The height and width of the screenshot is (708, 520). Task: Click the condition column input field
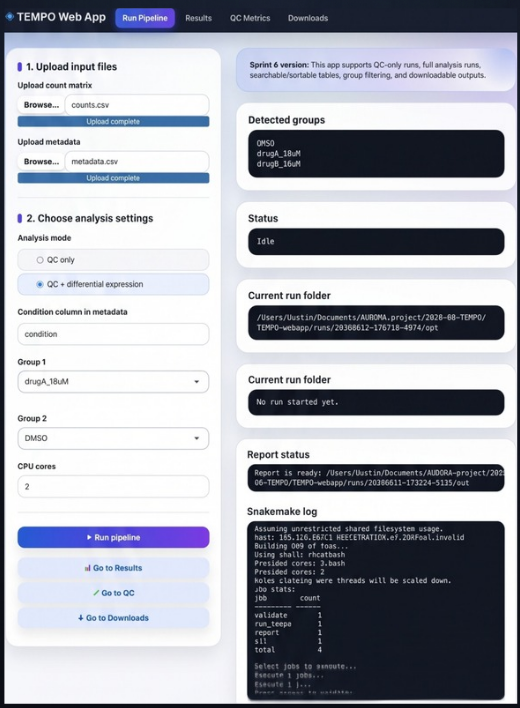(113, 334)
